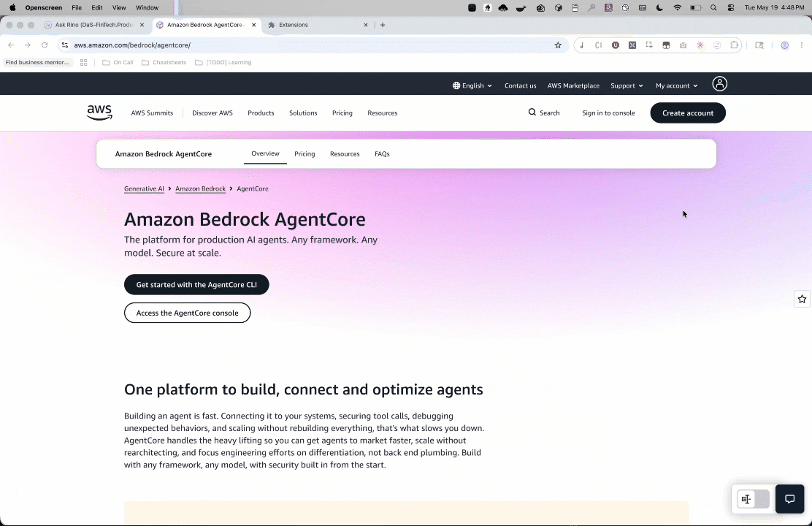This screenshot has width=812, height=526.
Task: Select Resources in the AgentCore sub-navigation
Action: point(345,154)
